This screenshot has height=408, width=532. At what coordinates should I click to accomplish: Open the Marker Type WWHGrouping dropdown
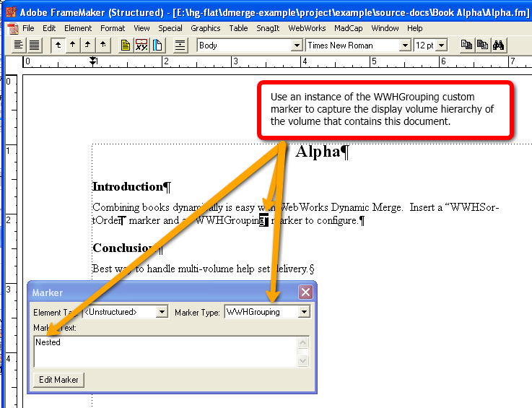304,312
